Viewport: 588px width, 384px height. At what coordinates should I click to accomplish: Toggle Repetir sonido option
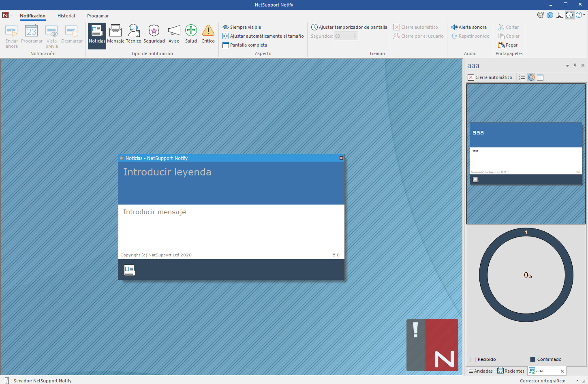[470, 36]
